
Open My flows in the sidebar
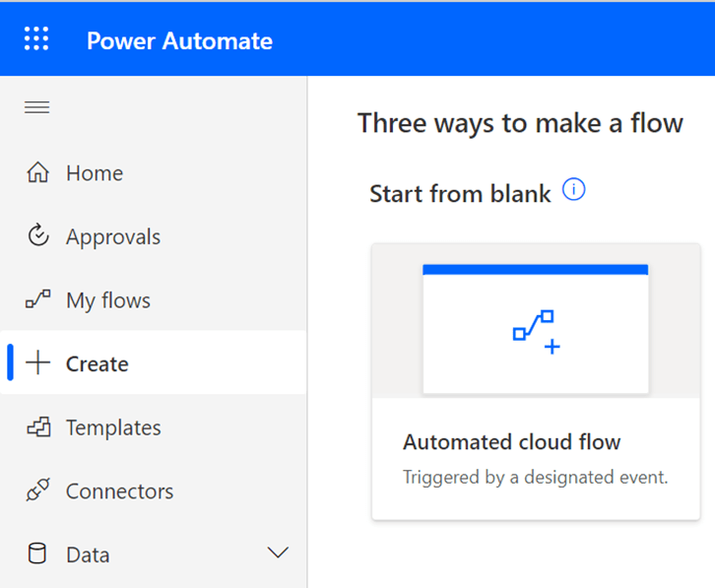coord(154,299)
